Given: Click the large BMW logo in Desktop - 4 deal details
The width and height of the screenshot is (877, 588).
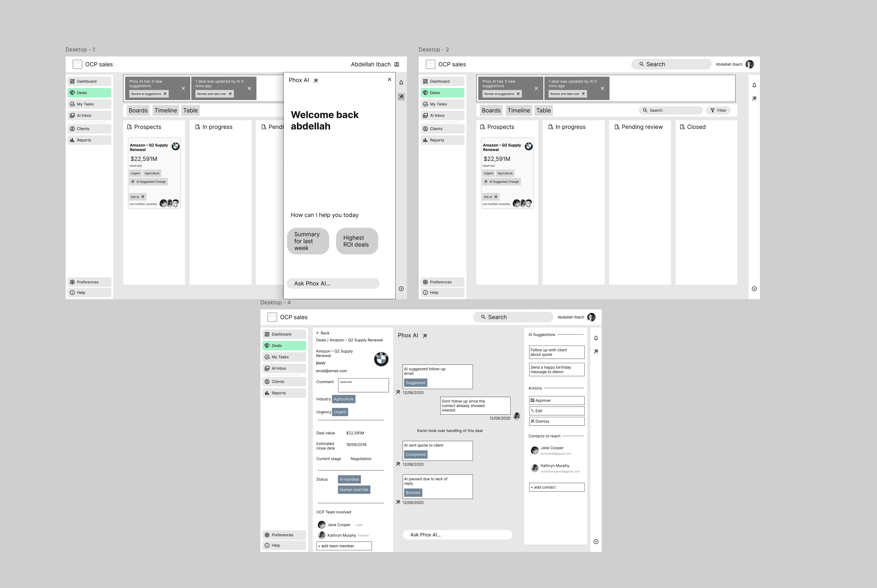Looking at the screenshot, I should [x=381, y=359].
